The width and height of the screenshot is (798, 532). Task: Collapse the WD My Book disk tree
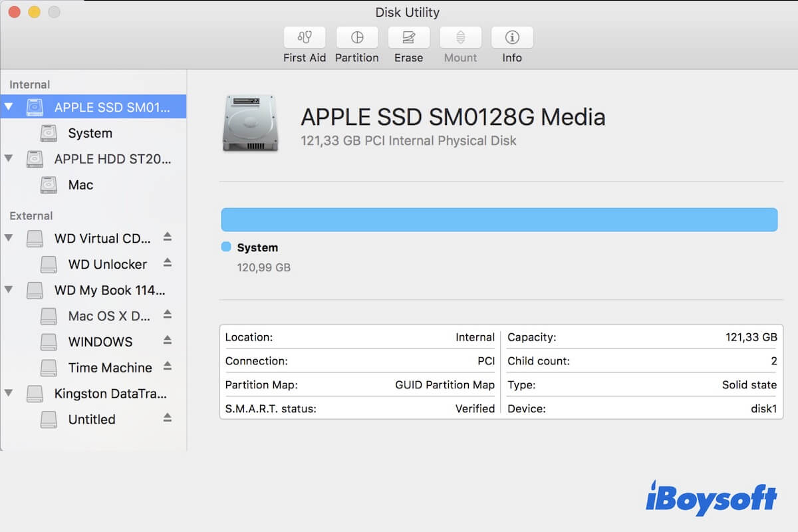(9, 290)
